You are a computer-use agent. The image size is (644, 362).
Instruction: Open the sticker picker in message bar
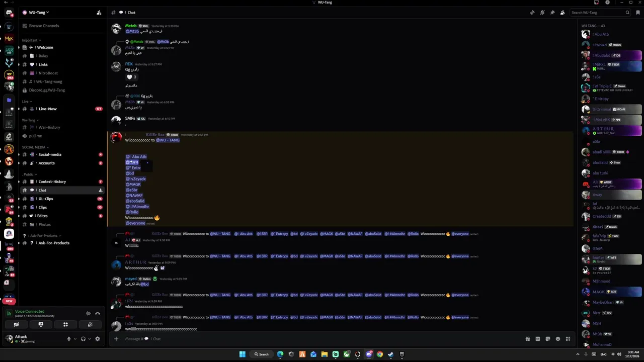tap(548, 339)
